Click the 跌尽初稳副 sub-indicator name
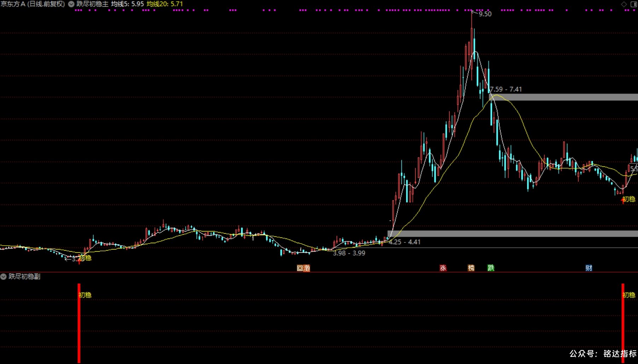This screenshot has width=638, height=364. [x=24, y=276]
